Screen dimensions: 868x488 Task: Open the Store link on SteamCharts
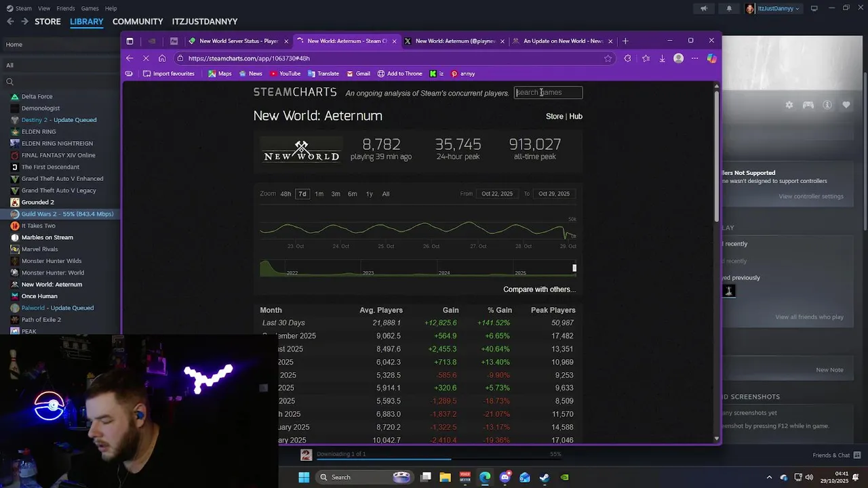click(x=555, y=117)
